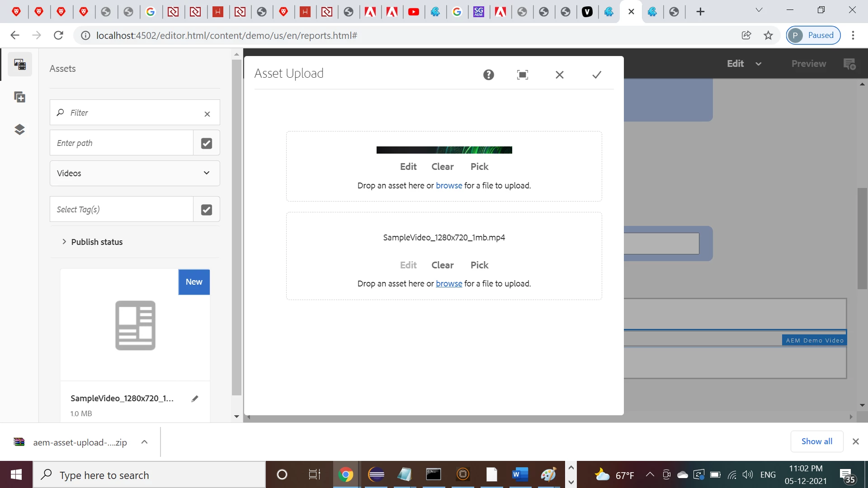Cancel the Asset Upload dialog with X
The height and width of the screenshot is (488, 868).
point(559,75)
